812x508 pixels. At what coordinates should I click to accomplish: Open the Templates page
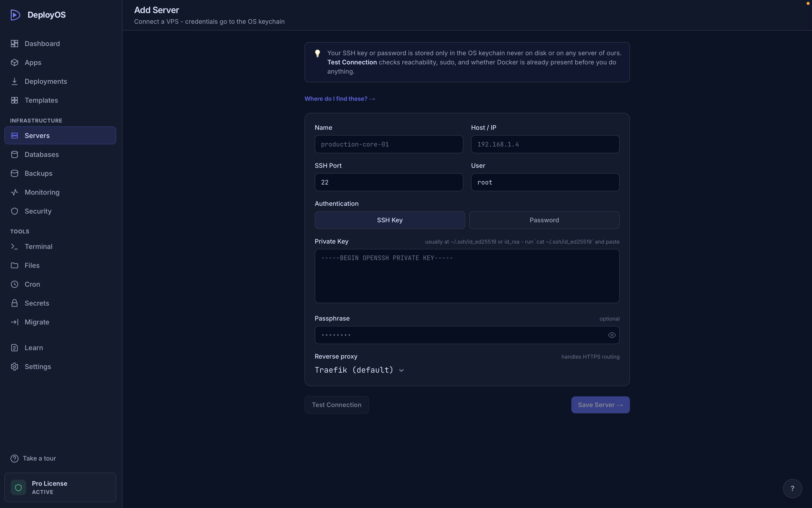pyautogui.click(x=60, y=100)
